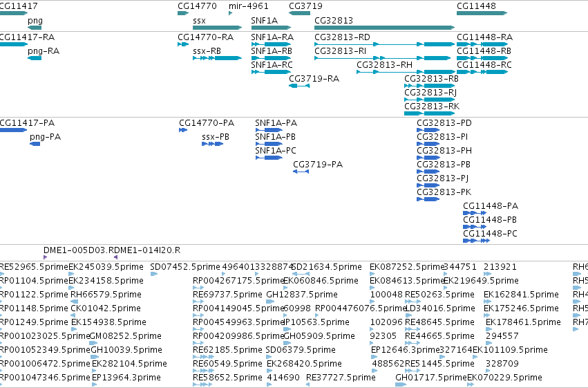Select transcript CG3719-RA

coord(299,86)
